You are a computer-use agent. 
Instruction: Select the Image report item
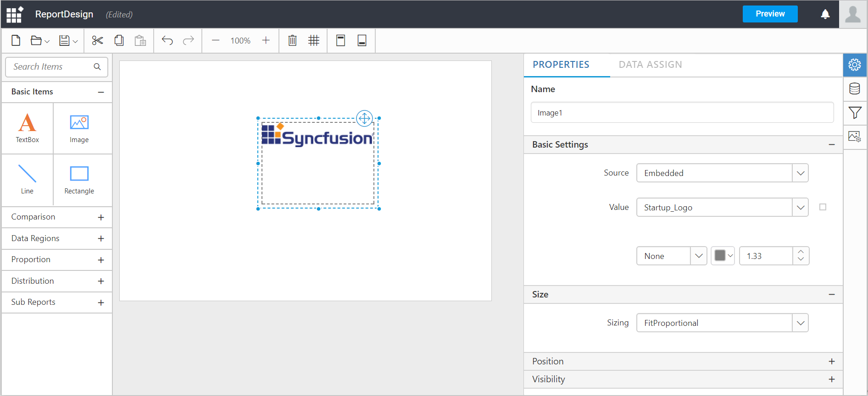(79, 129)
